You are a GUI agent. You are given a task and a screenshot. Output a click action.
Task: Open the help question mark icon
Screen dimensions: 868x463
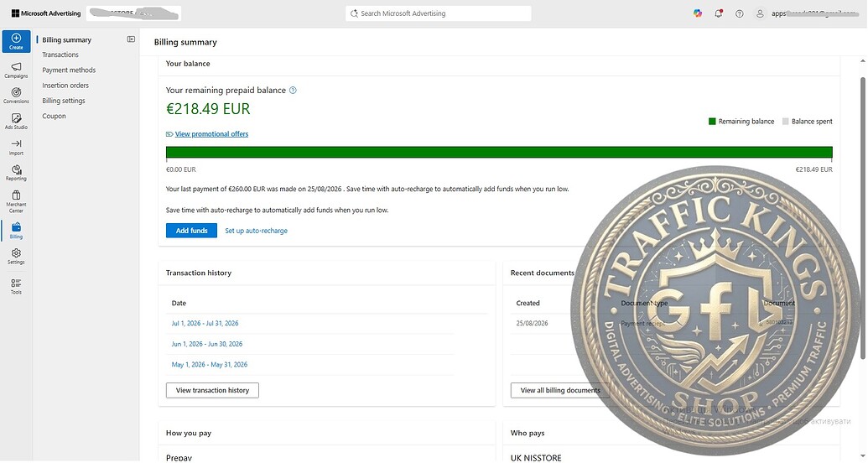740,13
